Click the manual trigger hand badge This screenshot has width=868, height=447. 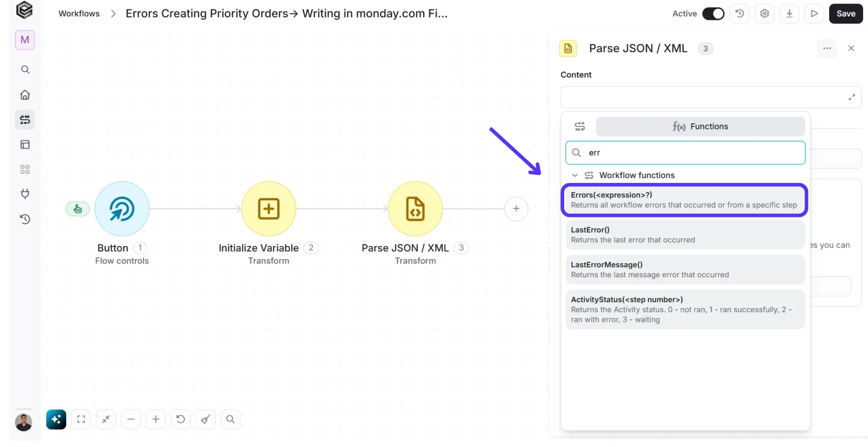pyautogui.click(x=78, y=209)
